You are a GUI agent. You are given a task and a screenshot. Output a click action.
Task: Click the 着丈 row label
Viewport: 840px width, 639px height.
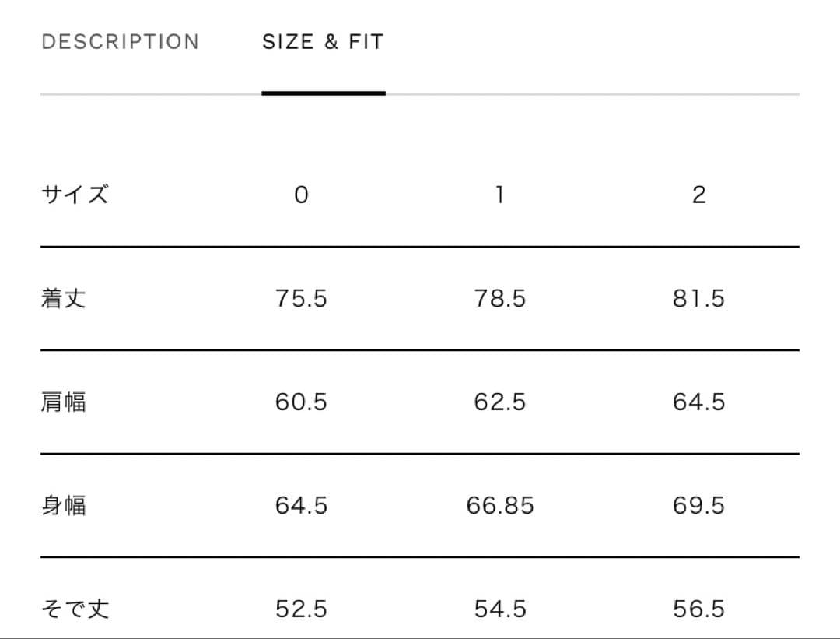[x=63, y=299]
